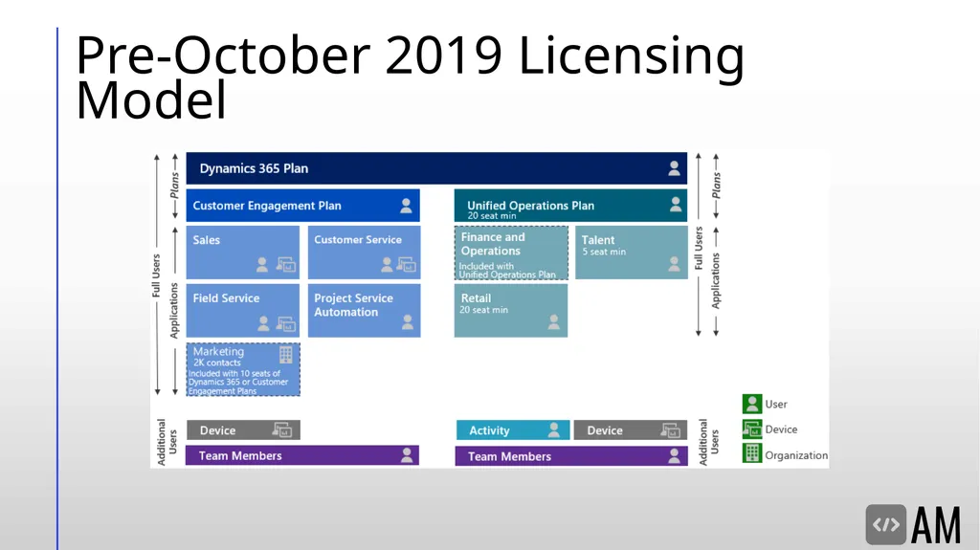Select the Unified Operations Plan box
980x550 pixels.
pyautogui.click(x=570, y=205)
